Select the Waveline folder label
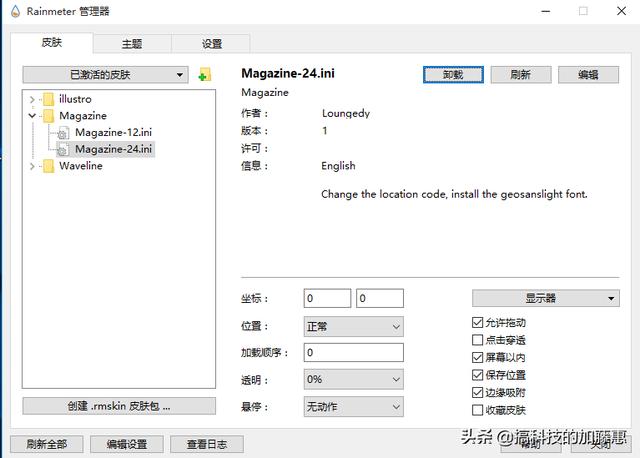 [x=81, y=166]
